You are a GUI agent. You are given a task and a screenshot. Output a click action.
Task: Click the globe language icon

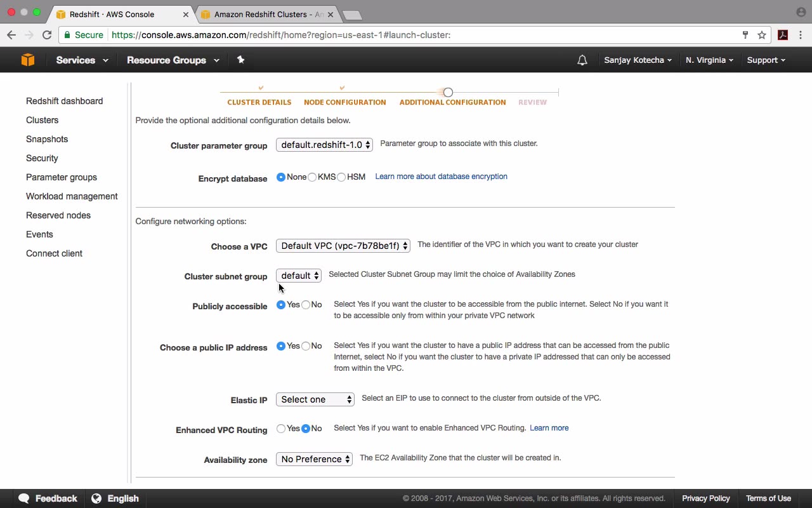point(96,498)
